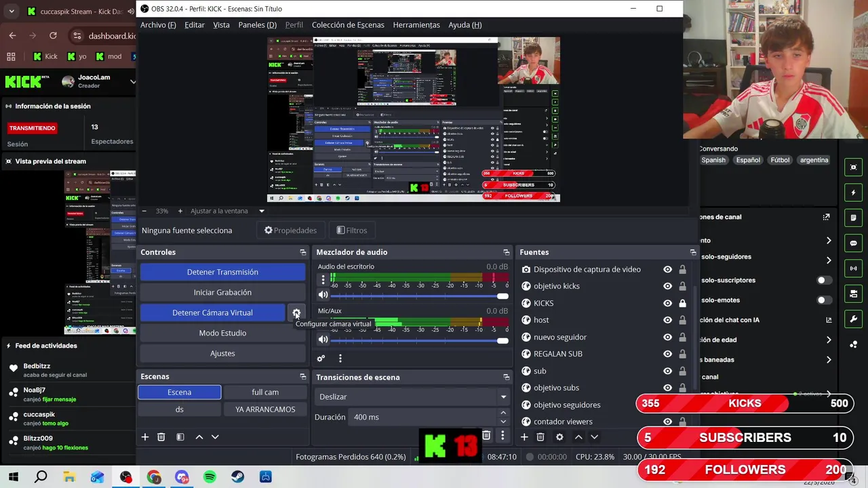Move source up in Fuentes panel
The height and width of the screenshot is (488, 868).
coord(578,437)
